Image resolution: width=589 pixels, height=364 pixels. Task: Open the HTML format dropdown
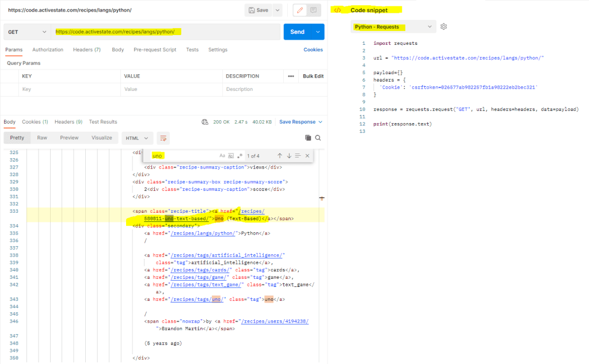[137, 138]
